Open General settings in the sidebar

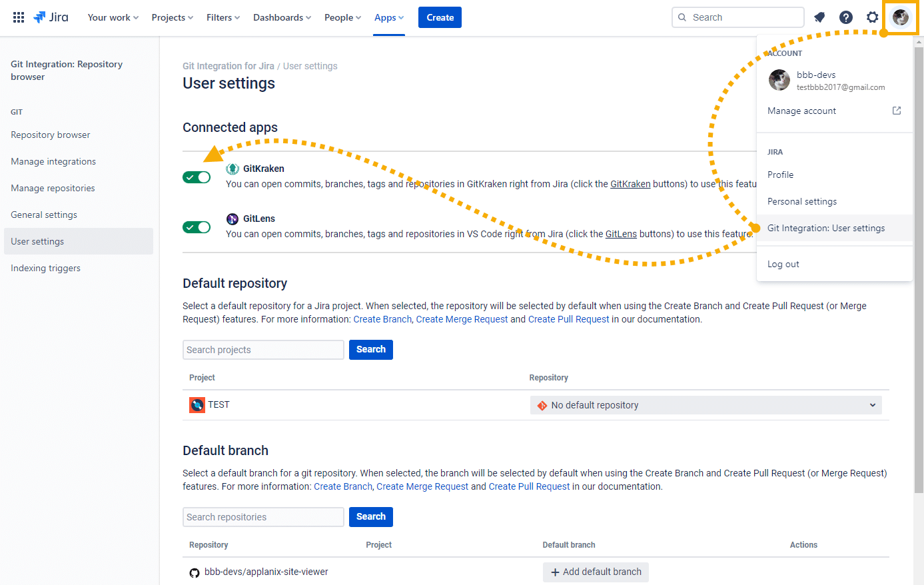click(79, 215)
